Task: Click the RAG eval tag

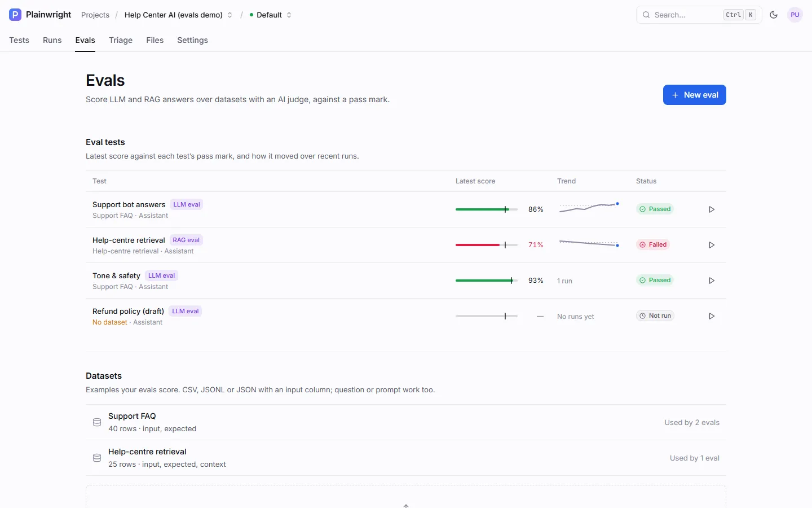Action: point(186,240)
